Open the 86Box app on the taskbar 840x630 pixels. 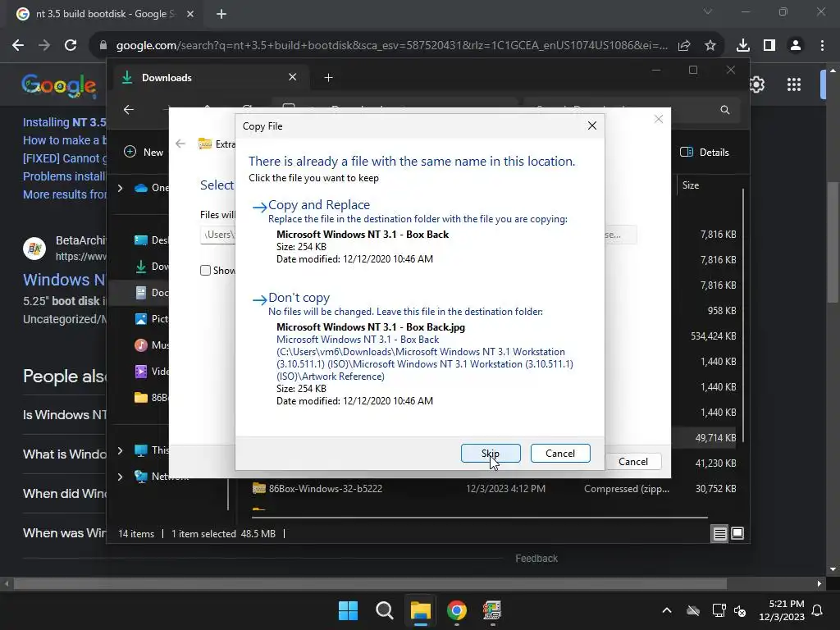click(492, 610)
